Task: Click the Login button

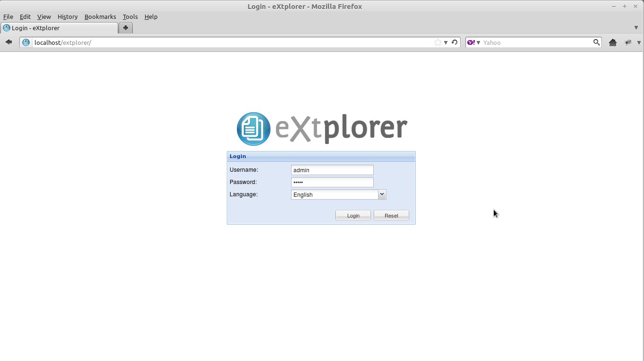Action: [x=353, y=216]
